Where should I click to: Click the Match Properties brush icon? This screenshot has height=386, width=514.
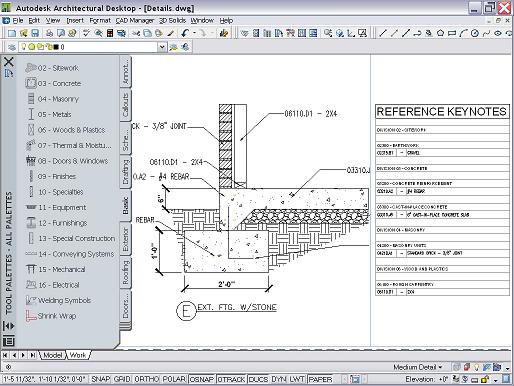(171, 33)
